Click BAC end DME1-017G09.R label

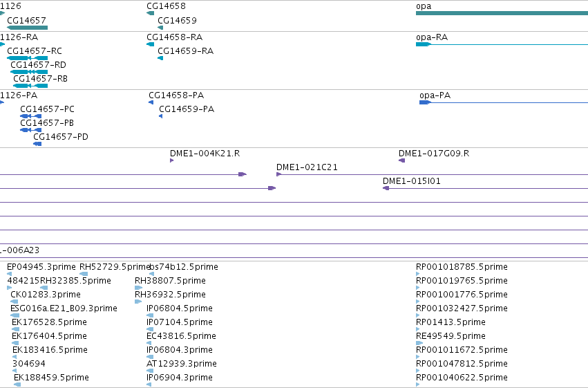coord(434,153)
